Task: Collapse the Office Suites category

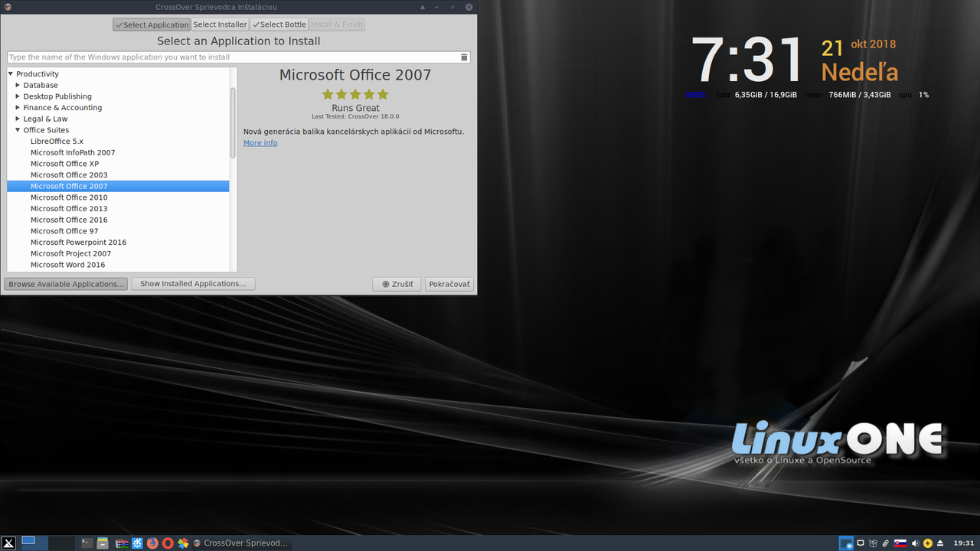Action: (18, 130)
